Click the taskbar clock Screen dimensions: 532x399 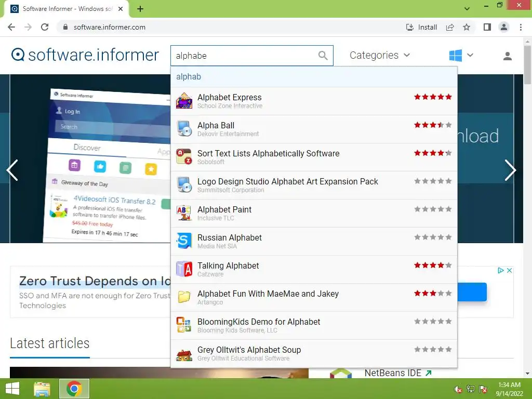tap(509, 389)
